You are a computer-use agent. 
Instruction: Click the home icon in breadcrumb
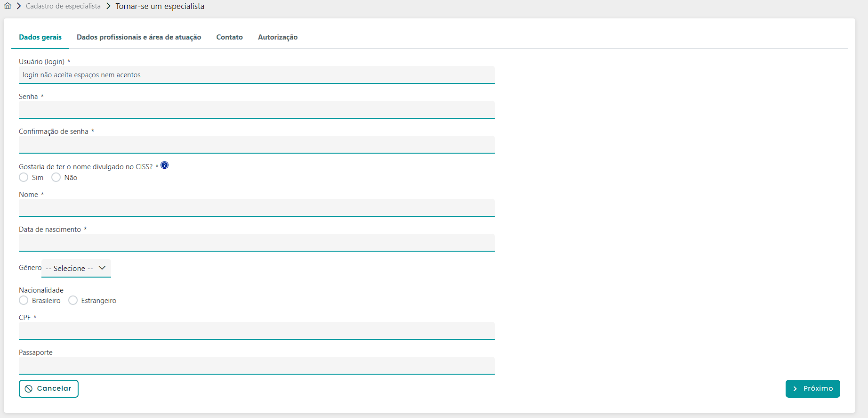point(8,6)
